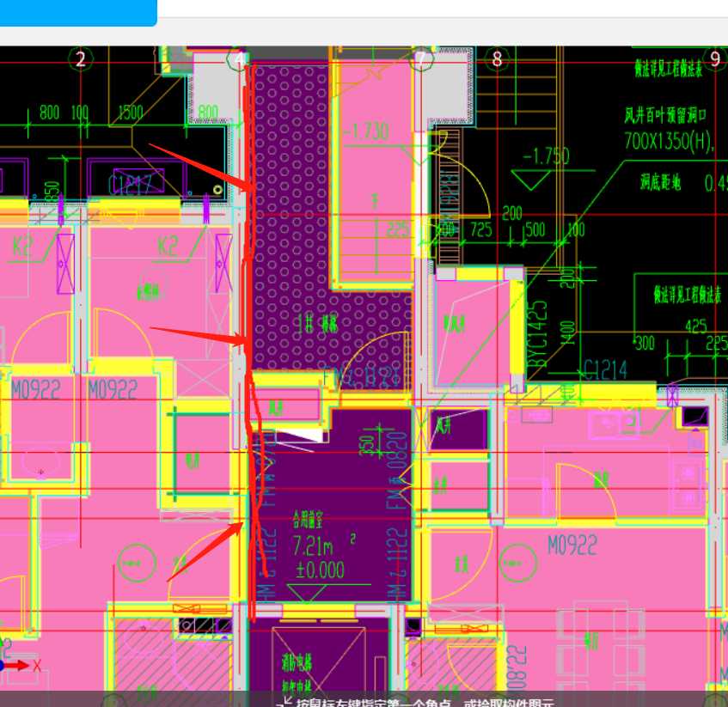Screen dimensions: 728x707
Task: Select axis grid bubble number 9
Action: (715, 59)
